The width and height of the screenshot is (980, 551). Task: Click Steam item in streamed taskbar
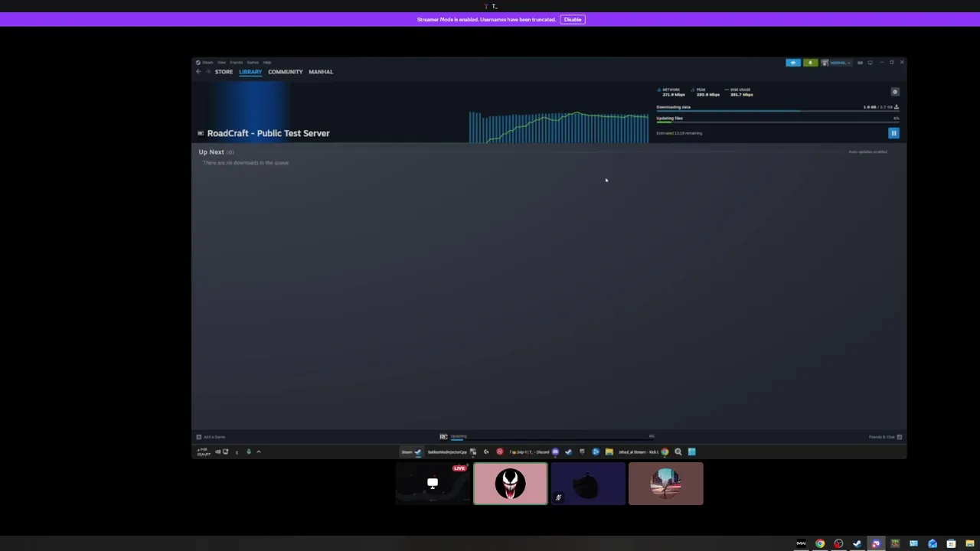click(412, 452)
